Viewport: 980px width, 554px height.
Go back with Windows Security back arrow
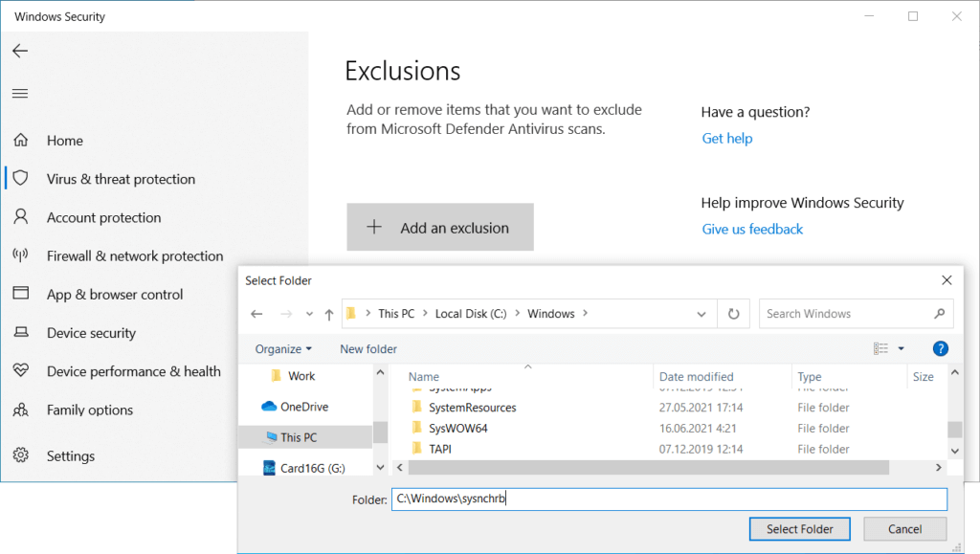(20, 51)
